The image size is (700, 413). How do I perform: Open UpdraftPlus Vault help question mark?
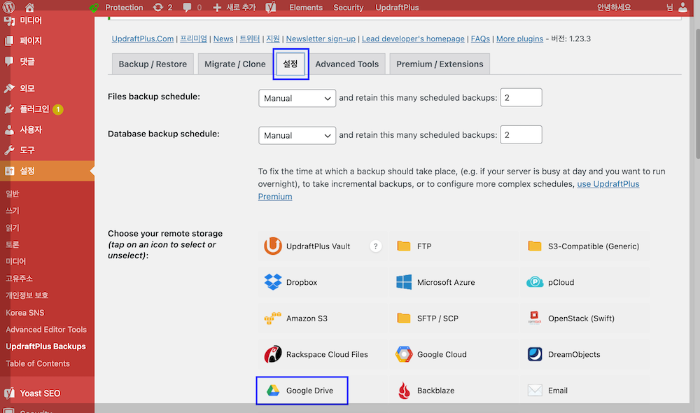tap(375, 246)
